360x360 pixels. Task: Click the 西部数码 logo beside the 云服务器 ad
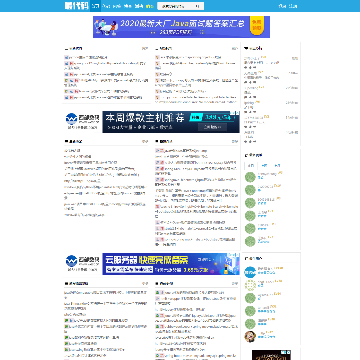(x=82, y=263)
